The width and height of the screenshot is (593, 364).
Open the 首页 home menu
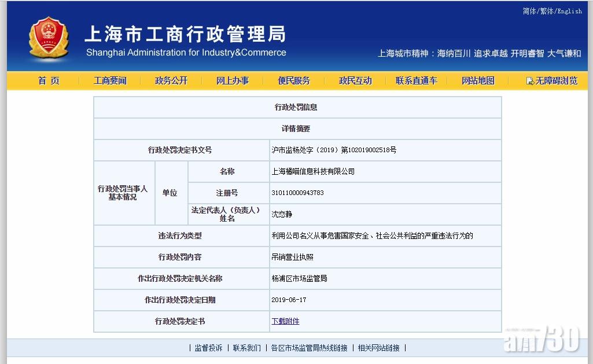(49, 81)
